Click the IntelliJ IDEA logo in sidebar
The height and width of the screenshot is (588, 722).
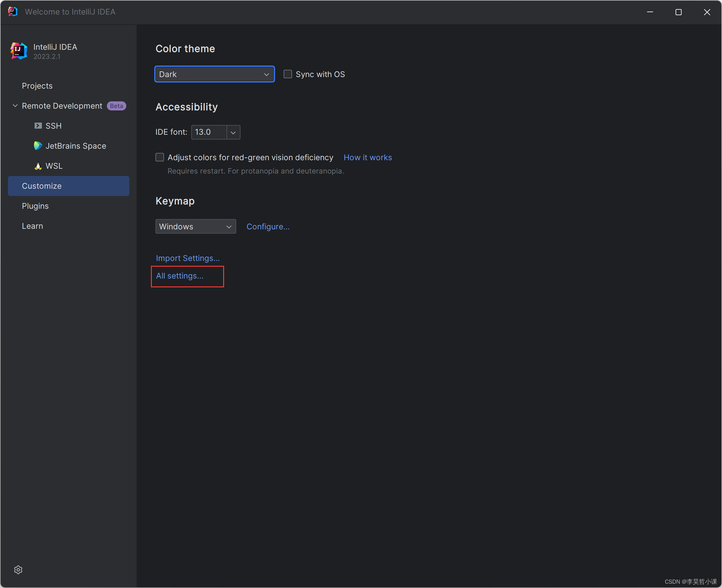click(x=19, y=51)
